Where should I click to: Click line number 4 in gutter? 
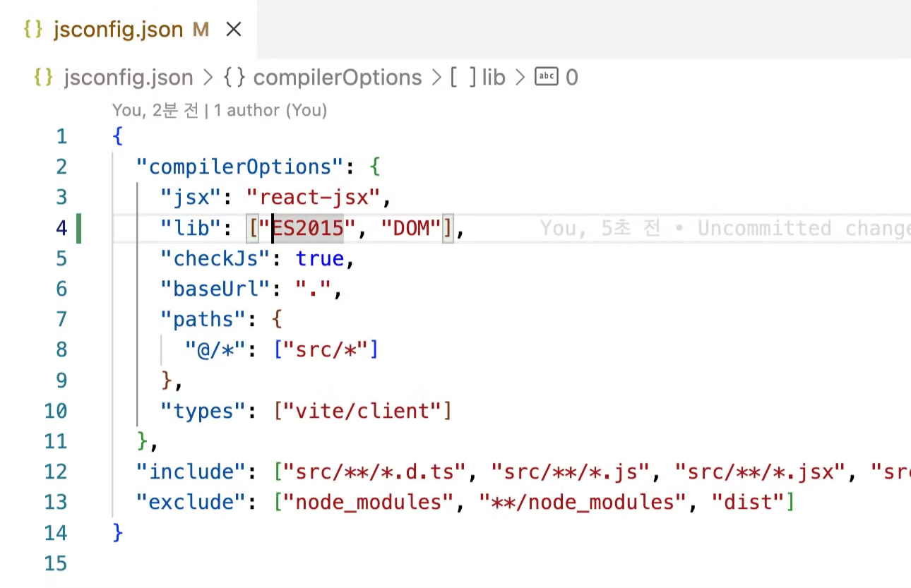(x=61, y=228)
